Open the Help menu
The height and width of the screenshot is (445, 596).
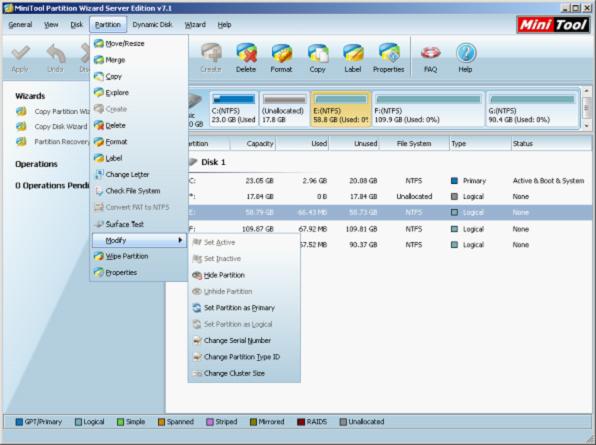224,25
